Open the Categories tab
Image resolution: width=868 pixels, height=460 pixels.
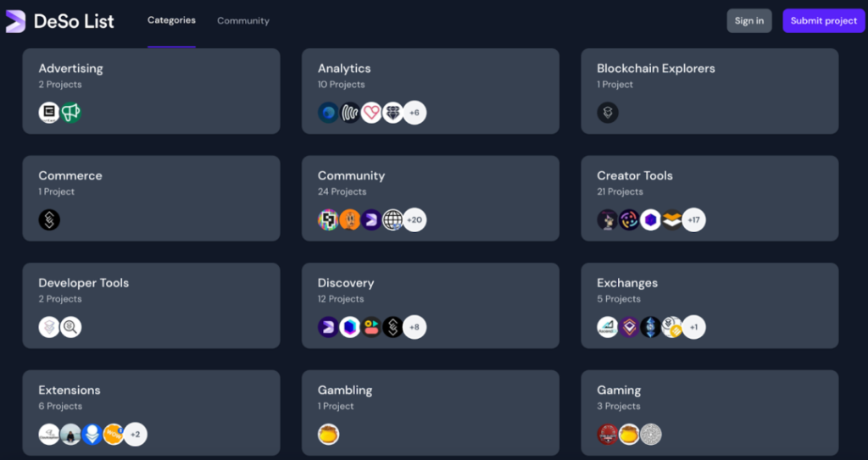[x=171, y=20]
